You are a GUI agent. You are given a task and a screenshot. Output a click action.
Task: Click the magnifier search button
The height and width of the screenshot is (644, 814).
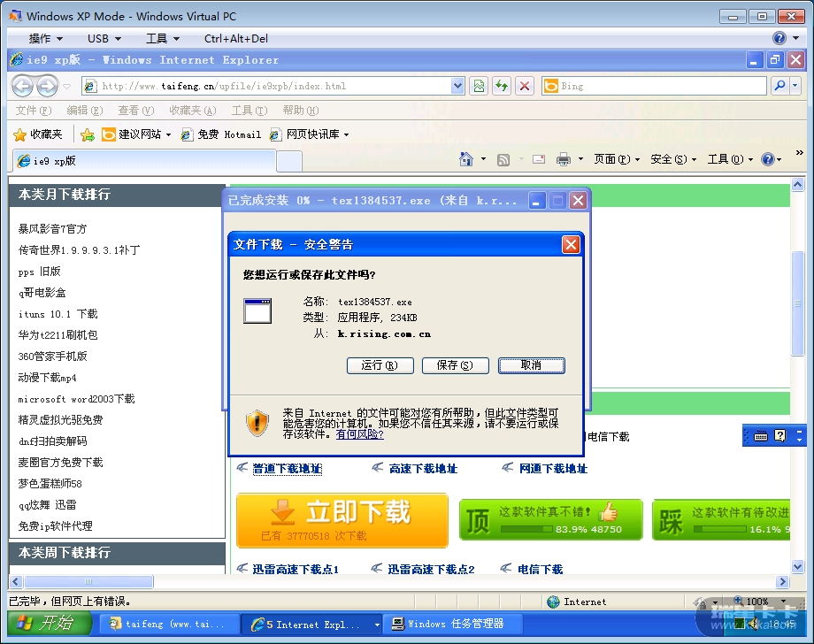click(779, 86)
